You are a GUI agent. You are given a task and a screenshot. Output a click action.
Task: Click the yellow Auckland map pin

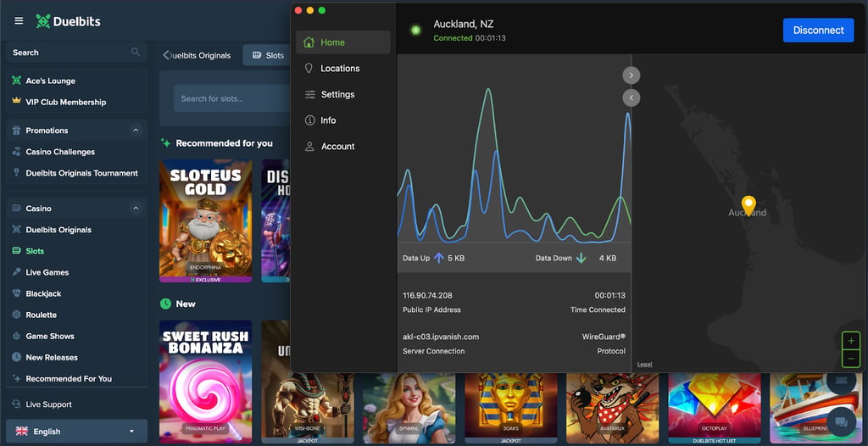pyautogui.click(x=748, y=205)
